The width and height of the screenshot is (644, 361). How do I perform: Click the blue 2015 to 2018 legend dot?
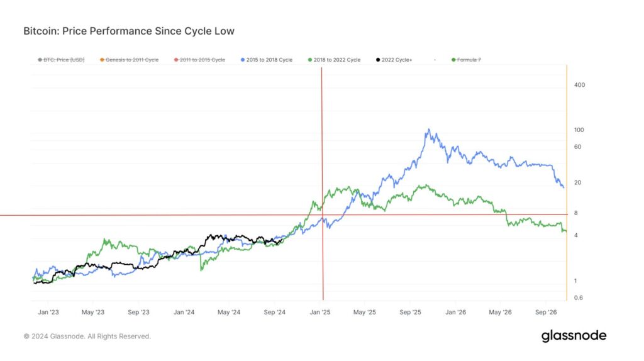click(x=243, y=60)
